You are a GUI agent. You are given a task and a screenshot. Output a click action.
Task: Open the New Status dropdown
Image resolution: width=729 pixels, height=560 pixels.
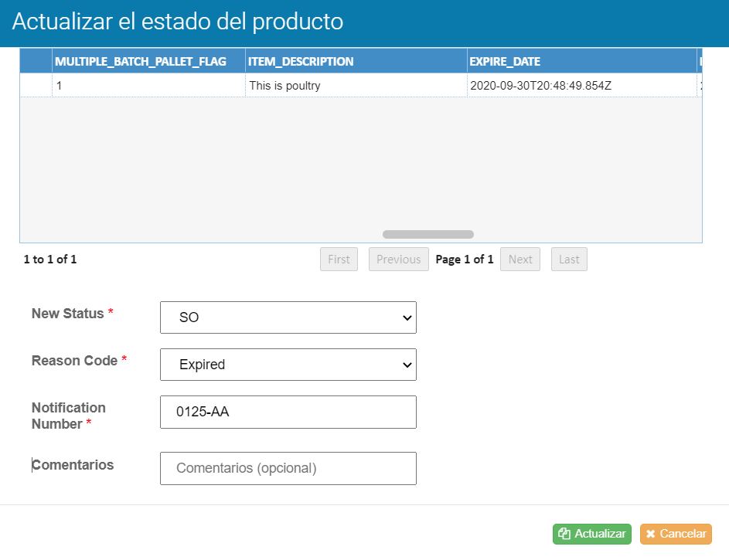(x=288, y=317)
